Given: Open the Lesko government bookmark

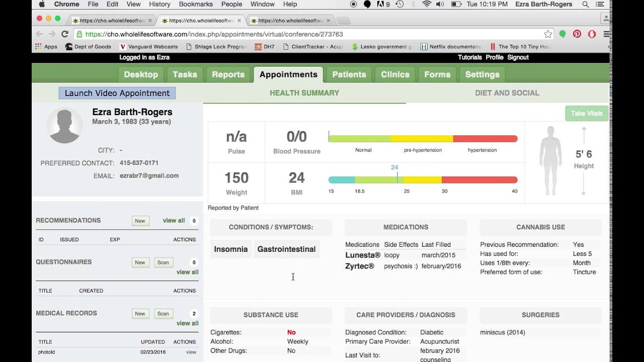Looking at the screenshot, I should [382, 47].
